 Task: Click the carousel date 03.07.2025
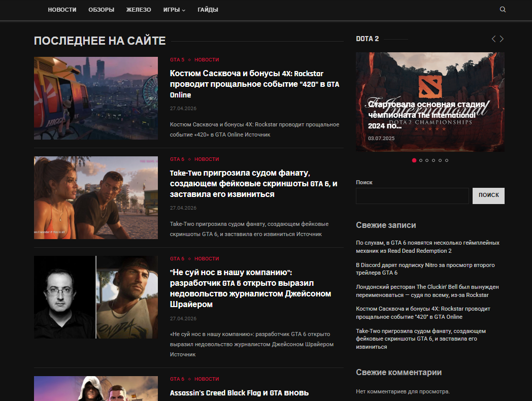coord(381,139)
